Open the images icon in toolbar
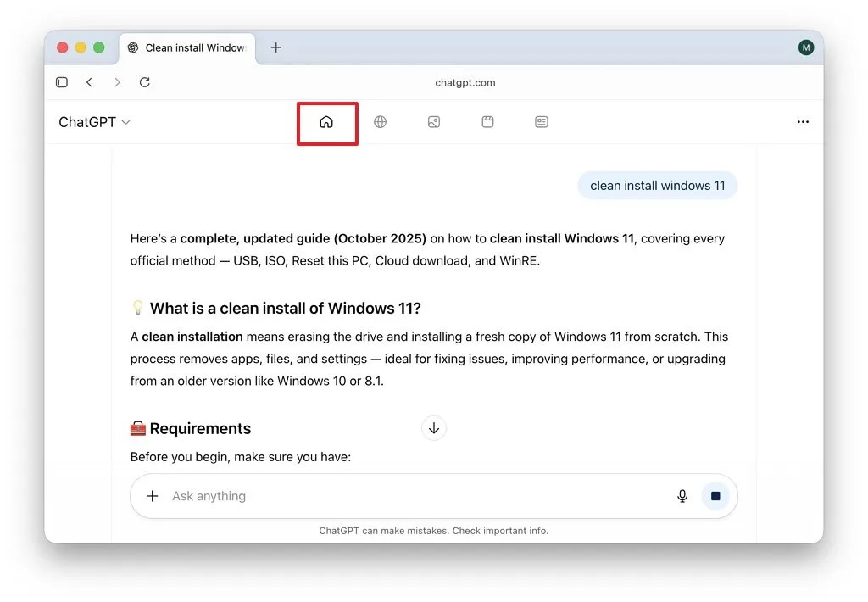This screenshot has height=602, width=868. coord(434,122)
